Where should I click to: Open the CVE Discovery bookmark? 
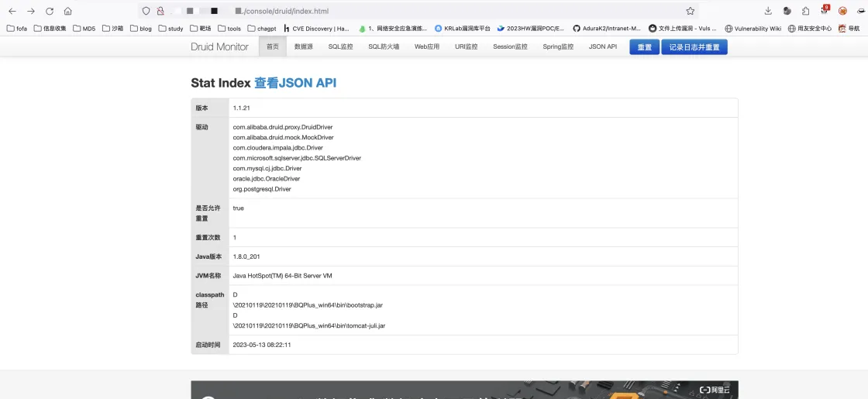pyautogui.click(x=317, y=28)
